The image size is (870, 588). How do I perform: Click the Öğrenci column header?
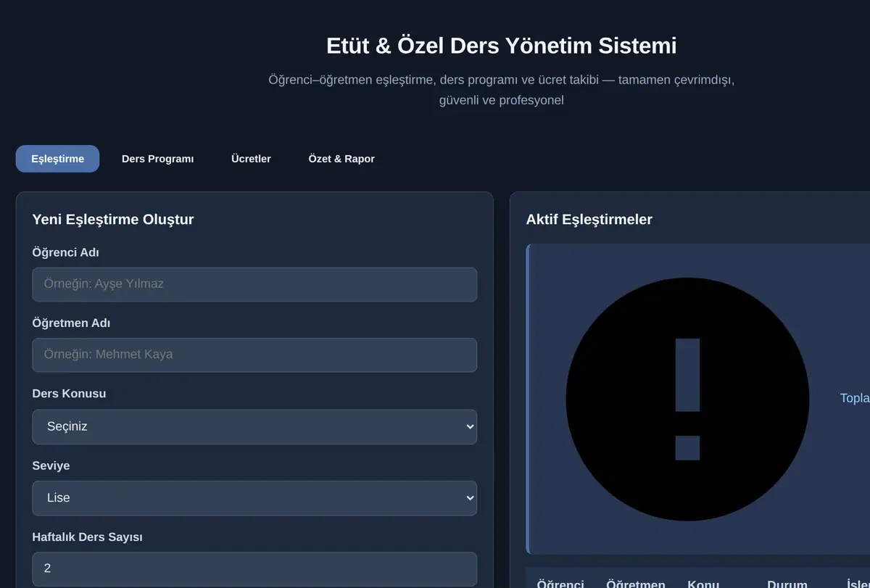pos(560,584)
